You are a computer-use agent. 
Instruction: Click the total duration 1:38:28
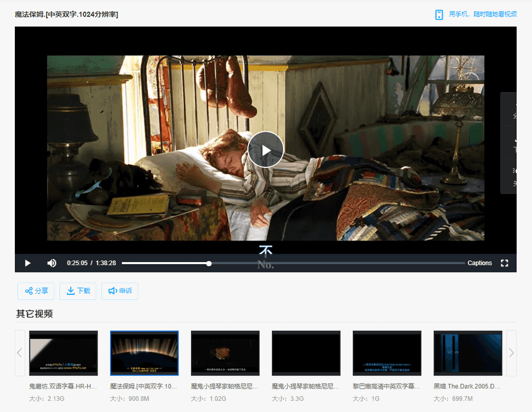click(106, 263)
